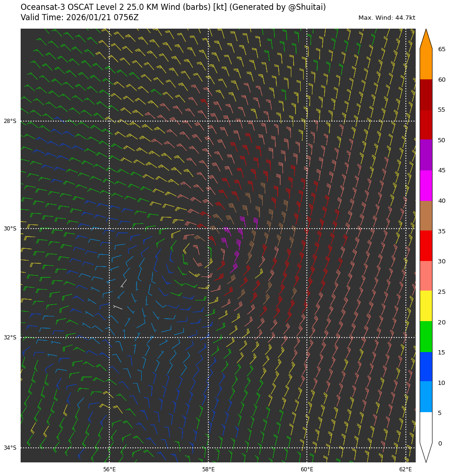449x476 pixels.
Task: Click the 'Max. Wind: 44.7kt' text
Action: [x=387, y=18]
